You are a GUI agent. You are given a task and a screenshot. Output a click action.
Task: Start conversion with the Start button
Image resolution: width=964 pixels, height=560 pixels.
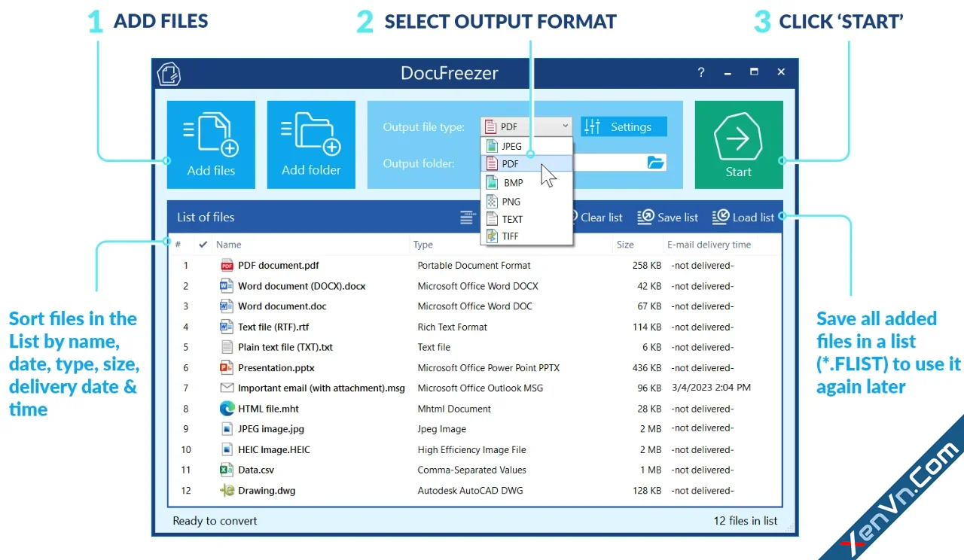click(x=739, y=145)
